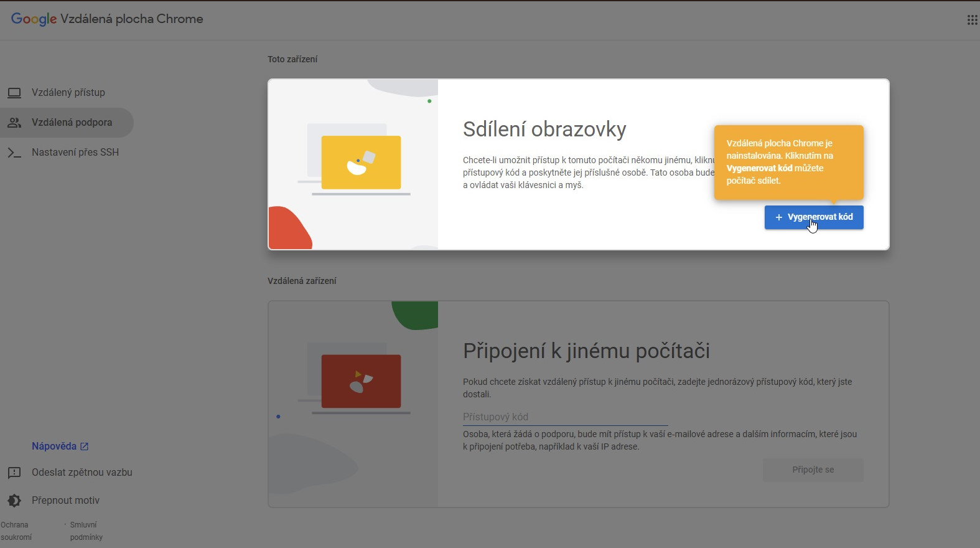The width and height of the screenshot is (980, 548).
Task: Click the external link icon next to Nápověda
Action: tap(85, 446)
